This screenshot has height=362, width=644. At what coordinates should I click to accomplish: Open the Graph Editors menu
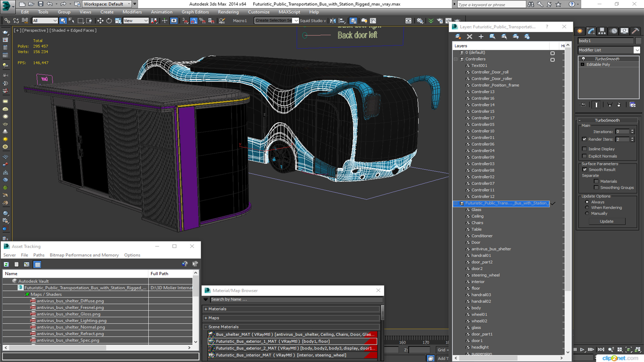195,12
